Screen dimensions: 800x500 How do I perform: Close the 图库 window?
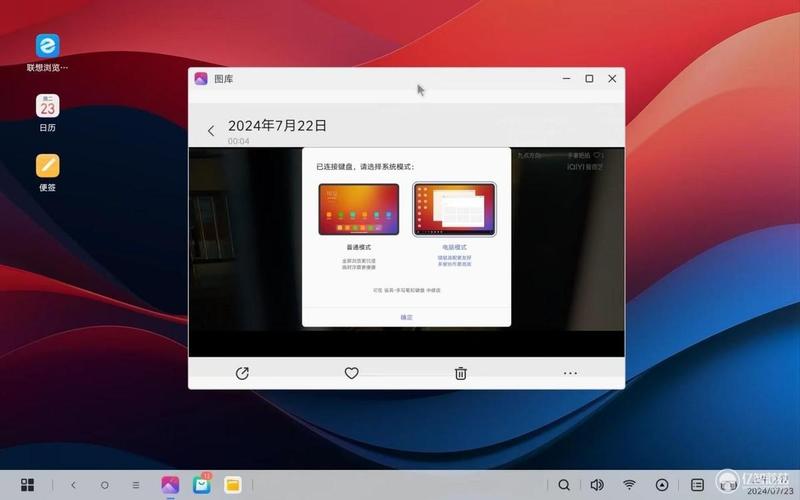[612, 79]
